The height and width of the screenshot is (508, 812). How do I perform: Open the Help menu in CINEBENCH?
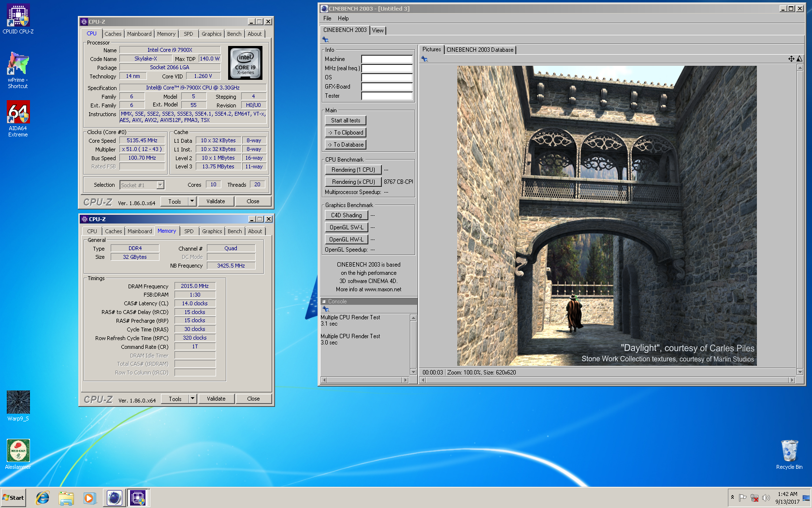[343, 18]
